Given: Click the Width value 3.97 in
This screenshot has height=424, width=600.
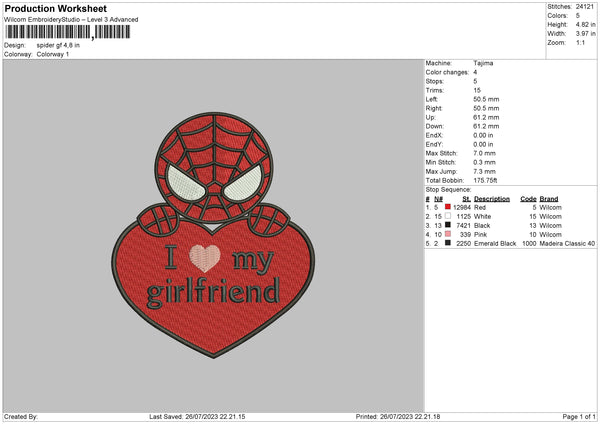Looking at the screenshot, I should 585,34.
